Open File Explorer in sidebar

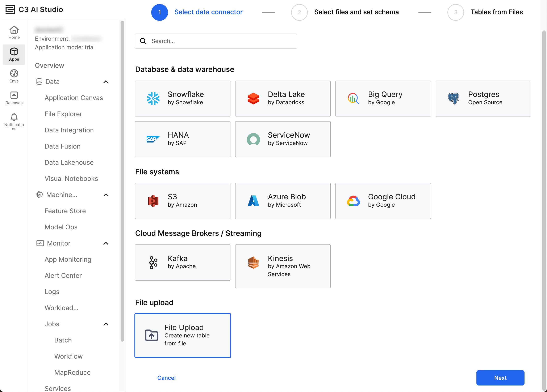[x=63, y=114]
